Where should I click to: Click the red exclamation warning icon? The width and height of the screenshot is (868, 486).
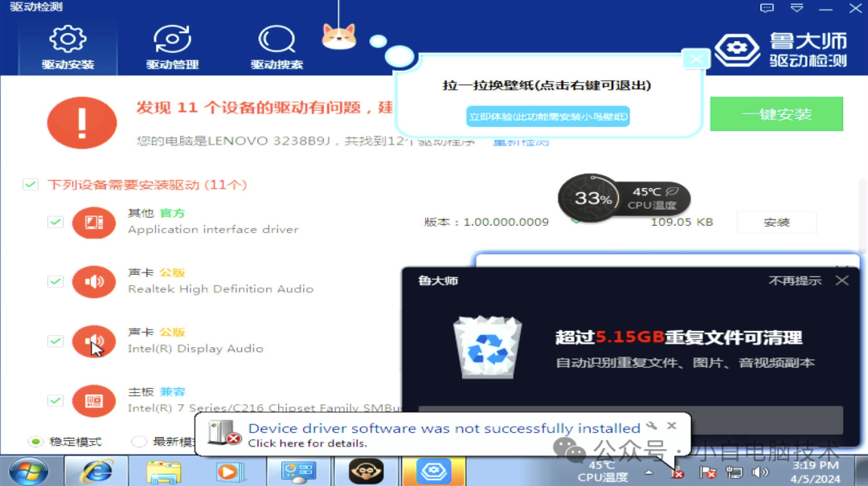pyautogui.click(x=82, y=122)
